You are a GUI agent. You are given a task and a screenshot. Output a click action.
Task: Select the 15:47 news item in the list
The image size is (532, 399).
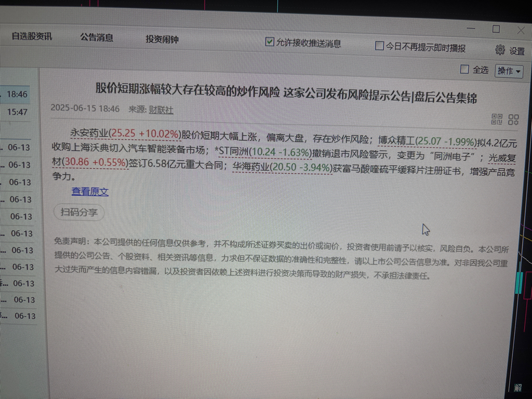click(15, 112)
